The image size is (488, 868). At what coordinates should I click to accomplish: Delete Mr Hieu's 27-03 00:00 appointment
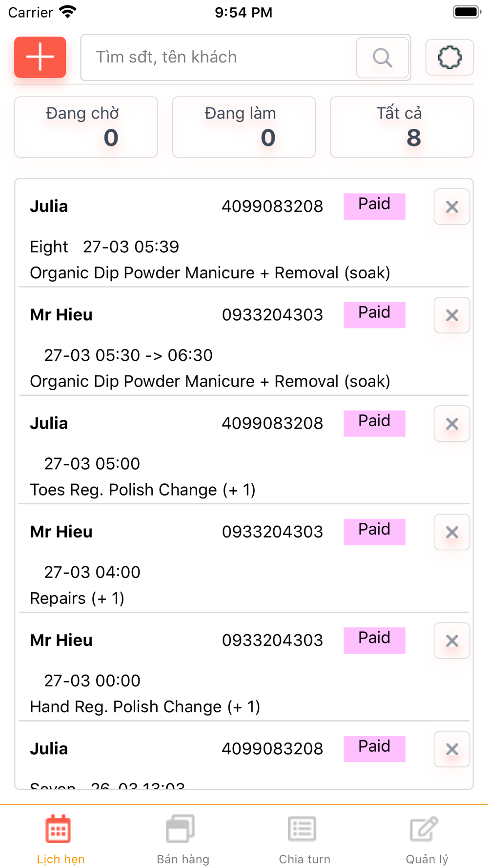tap(452, 640)
